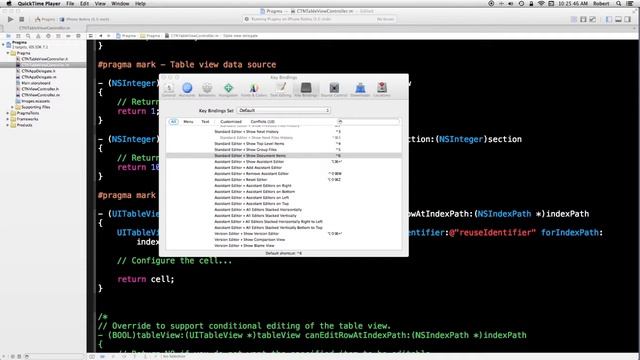Viewport: 640px width, 360px height.
Task: Open the Help menu
Action: [x=140, y=4]
